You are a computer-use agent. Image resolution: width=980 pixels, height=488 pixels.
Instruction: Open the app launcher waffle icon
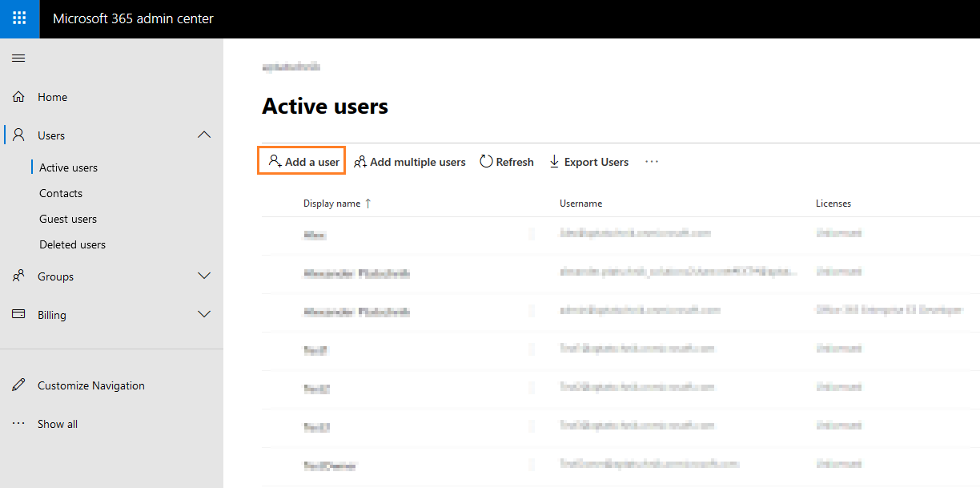pos(19,18)
